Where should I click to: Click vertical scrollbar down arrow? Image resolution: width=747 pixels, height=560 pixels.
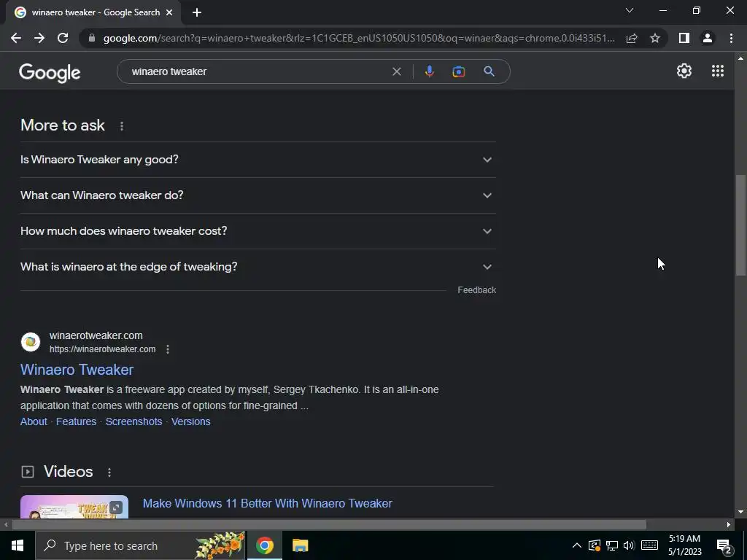click(x=740, y=512)
